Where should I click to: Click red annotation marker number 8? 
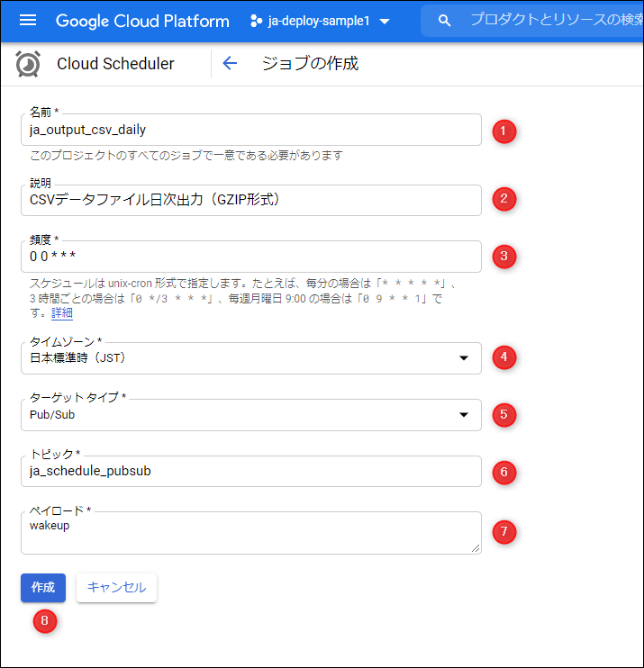(43, 621)
